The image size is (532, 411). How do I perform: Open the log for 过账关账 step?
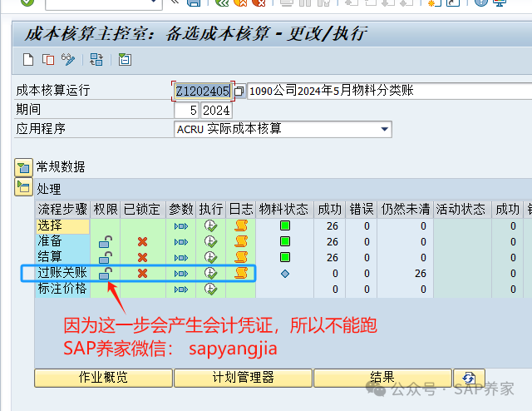pyautogui.click(x=241, y=274)
